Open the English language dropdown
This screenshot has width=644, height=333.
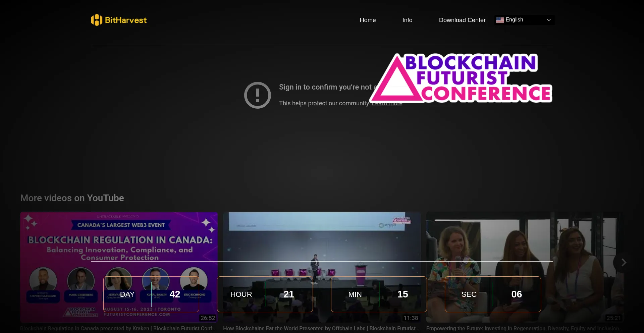524,20
